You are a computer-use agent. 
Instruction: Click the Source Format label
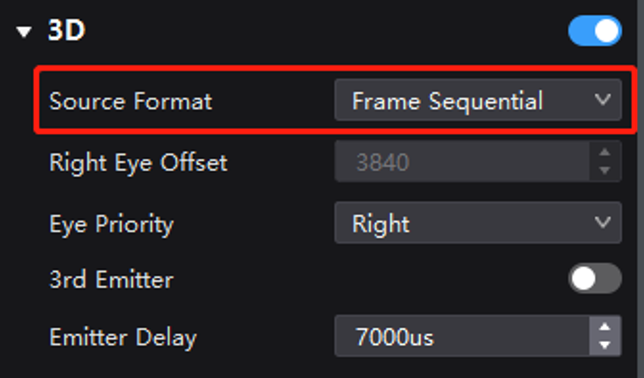[x=131, y=101]
